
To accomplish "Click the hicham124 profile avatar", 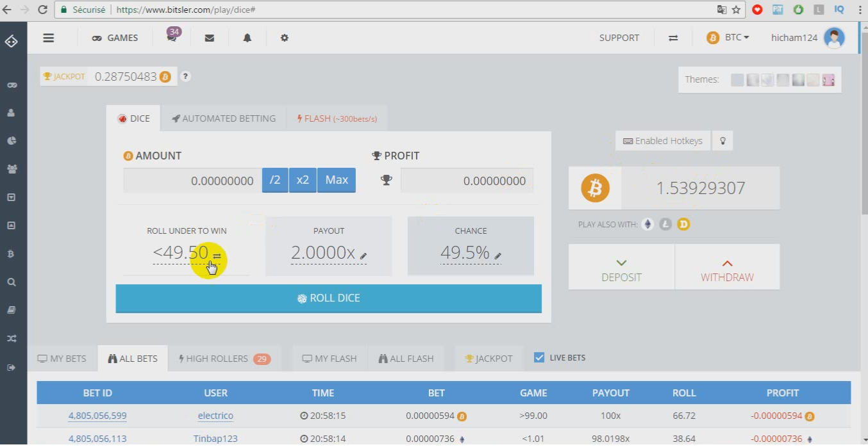I will click(834, 38).
